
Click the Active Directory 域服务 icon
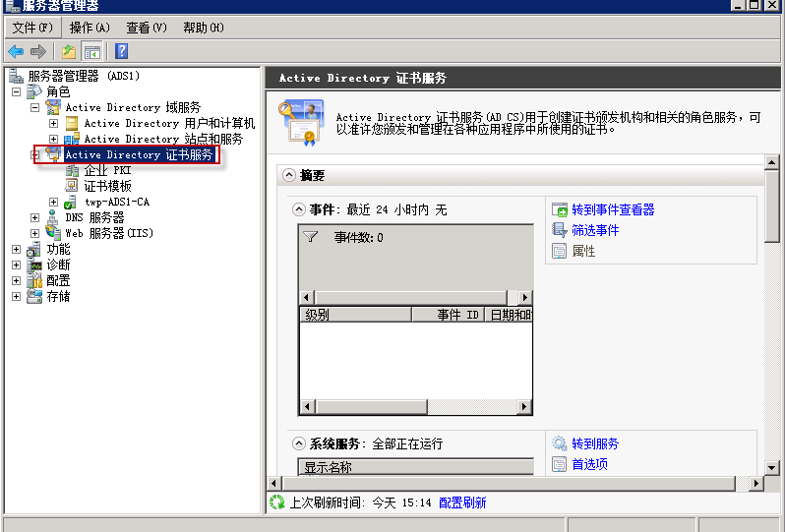click(53, 107)
